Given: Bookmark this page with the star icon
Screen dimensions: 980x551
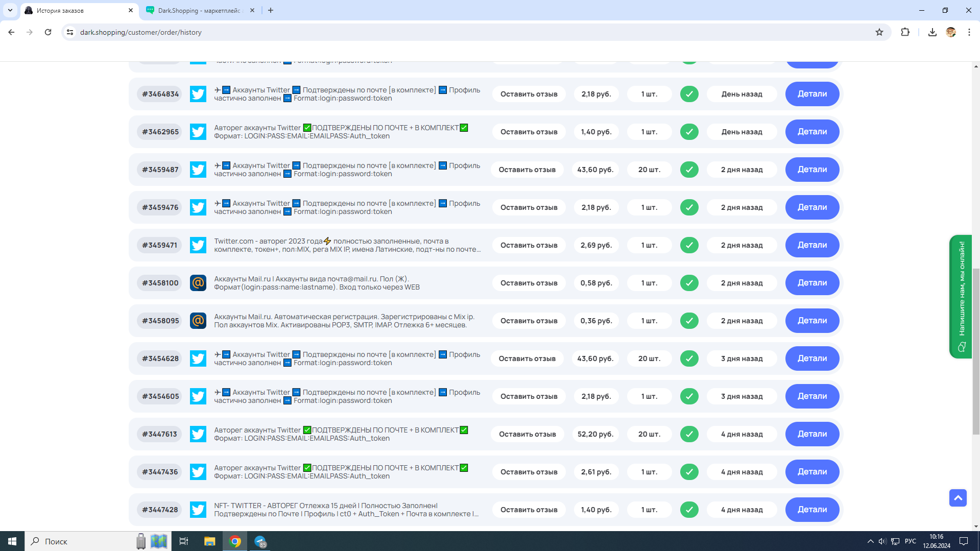Looking at the screenshot, I should coord(879,32).
